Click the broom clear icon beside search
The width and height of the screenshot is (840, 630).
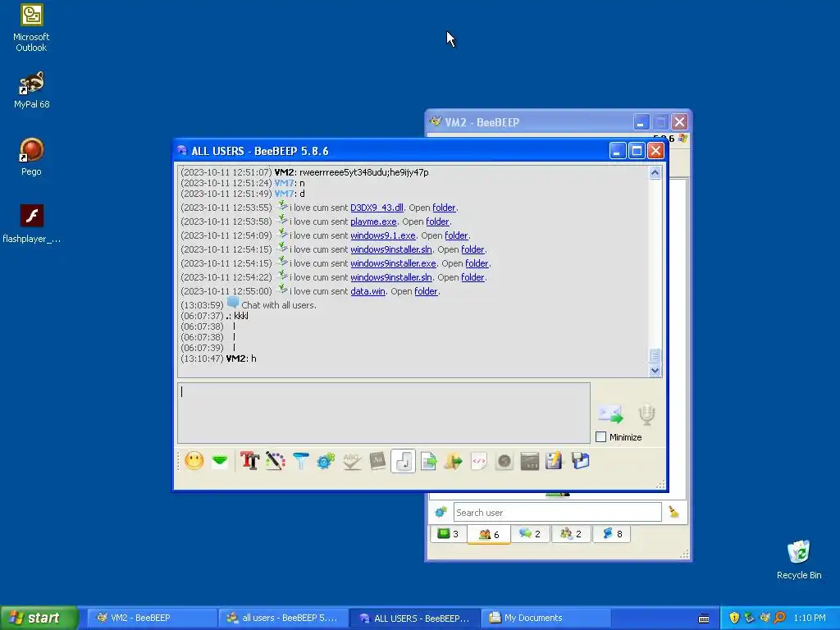coord(674,513)
